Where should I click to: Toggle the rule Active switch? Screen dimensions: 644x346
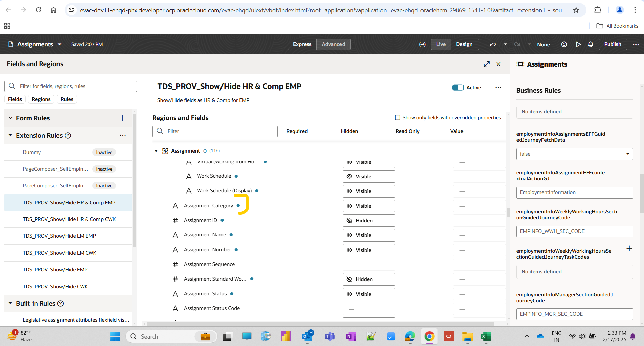[x=458, y=88]
